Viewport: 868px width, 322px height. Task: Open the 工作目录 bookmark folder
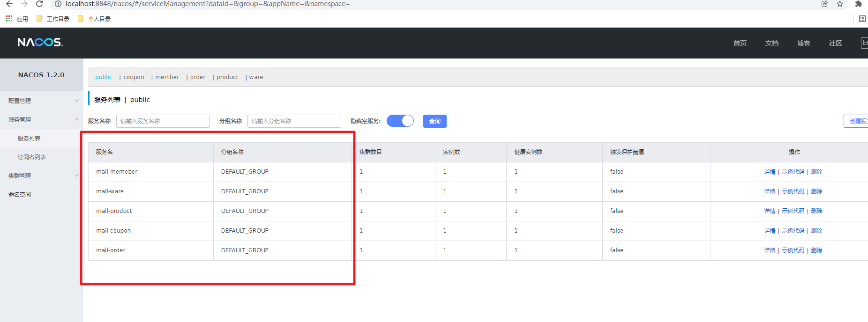coord(53,19)
